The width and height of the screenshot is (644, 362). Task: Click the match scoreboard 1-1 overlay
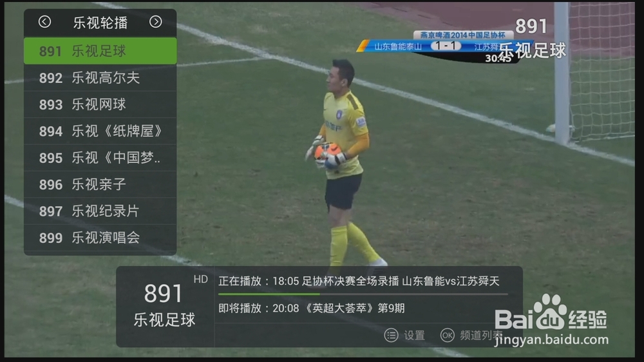[446, 46]
